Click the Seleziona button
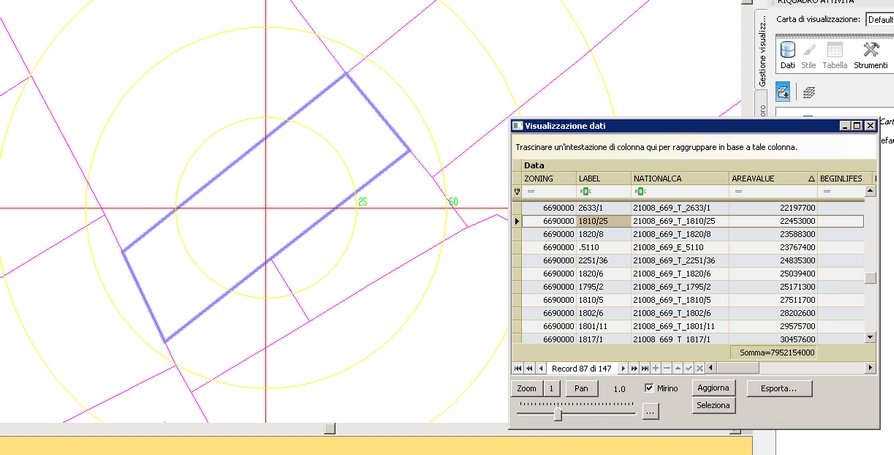The width and height of the screenshot is (894, 455). (713, 405)
